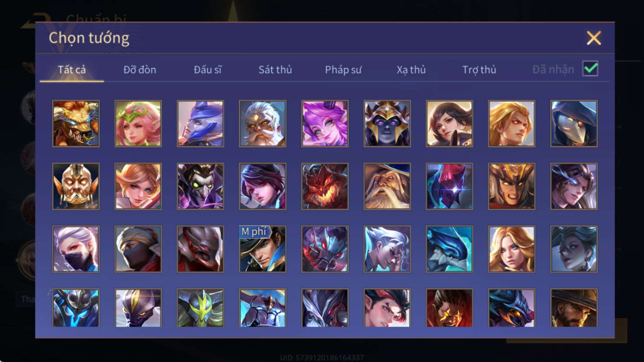
Task: Select the hooded plague-doctor beak mask hero
Action: pos(574,124)
